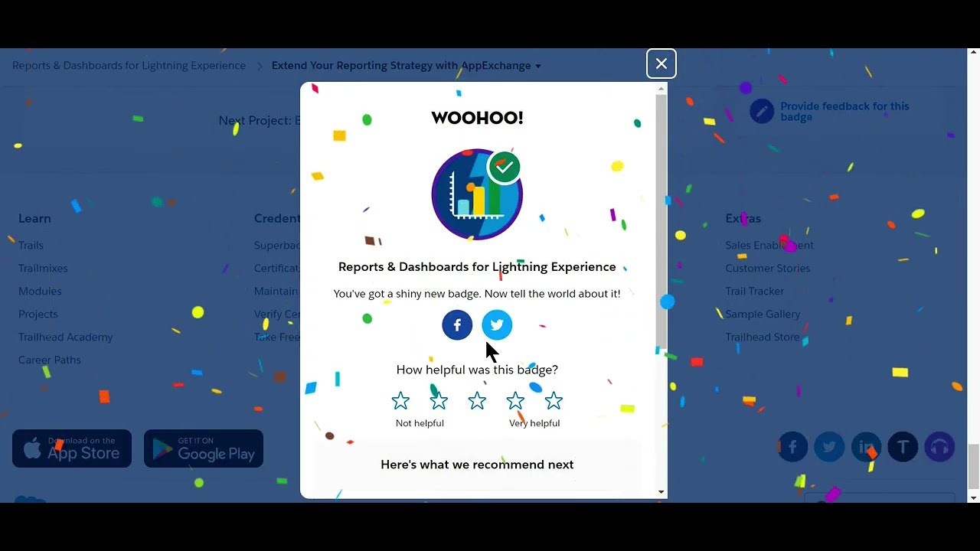This screenshot has height=551, width=980.
Task: Open the Trailmixes footer link
Action: click(43, 268)
